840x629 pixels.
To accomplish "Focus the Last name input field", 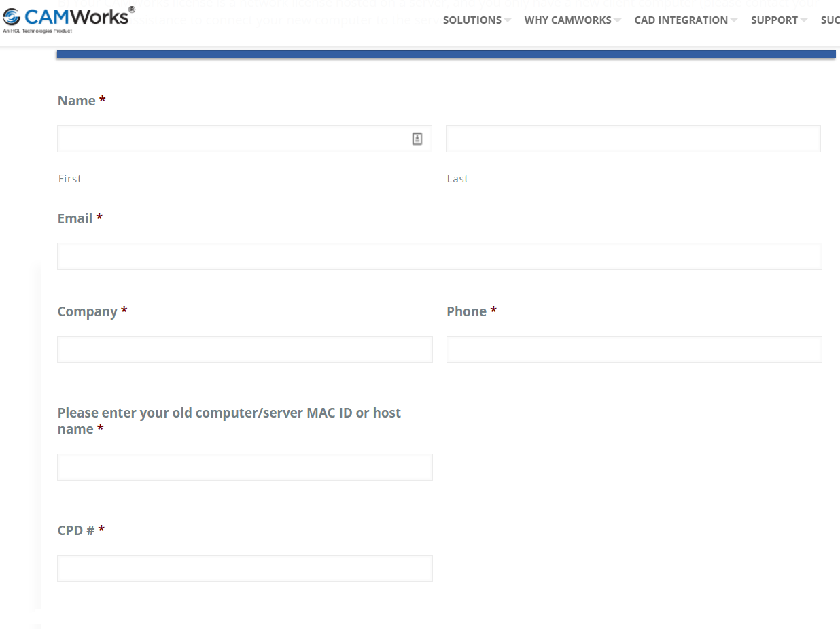I will [x=633, y=139].
